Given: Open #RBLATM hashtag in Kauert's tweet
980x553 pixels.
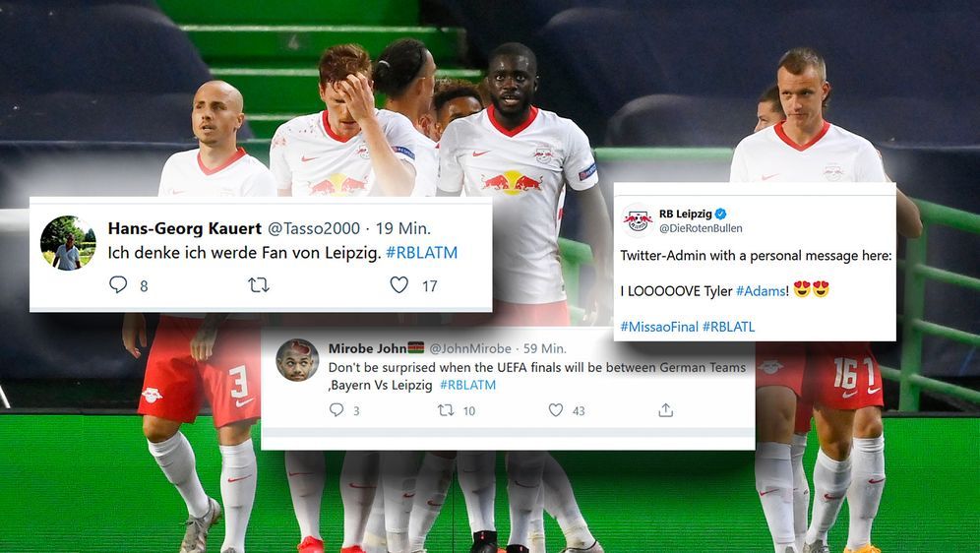Looking at the screenshot, I should pos(421,253).
